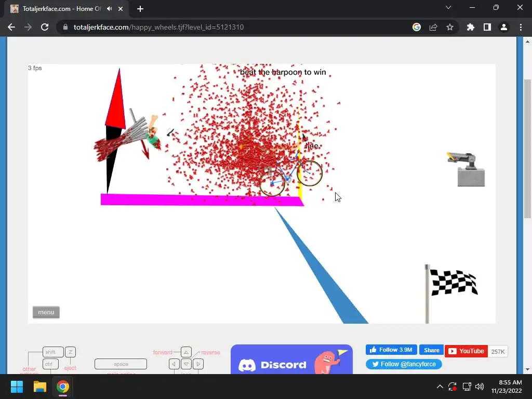
Task: Share this page via share icon
Action: pyautogui.click(x=433, y=27)
